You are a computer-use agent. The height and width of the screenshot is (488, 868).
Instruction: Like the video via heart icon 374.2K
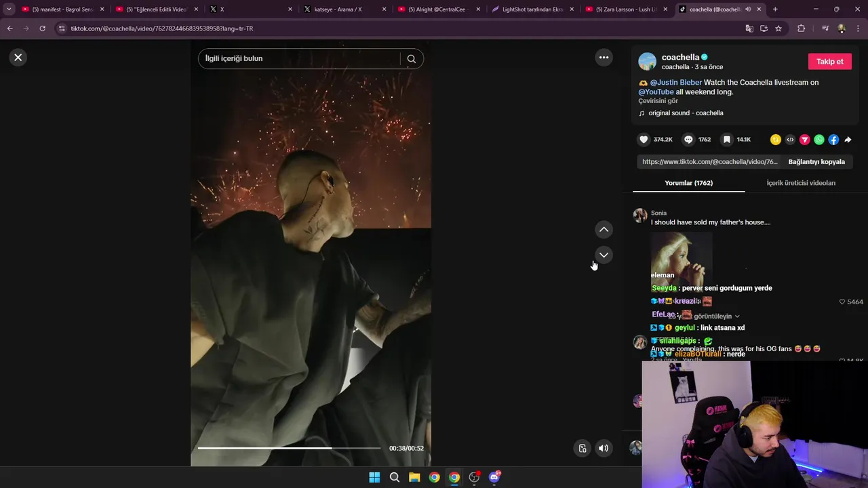pyautogui.click(x=644, y=140)
